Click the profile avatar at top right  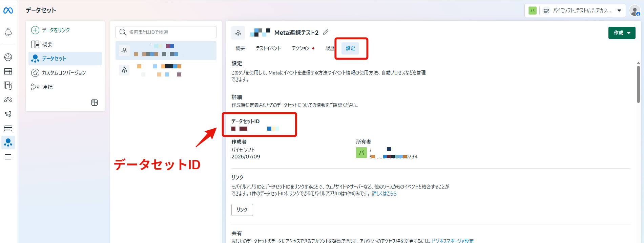coord(635,10)
